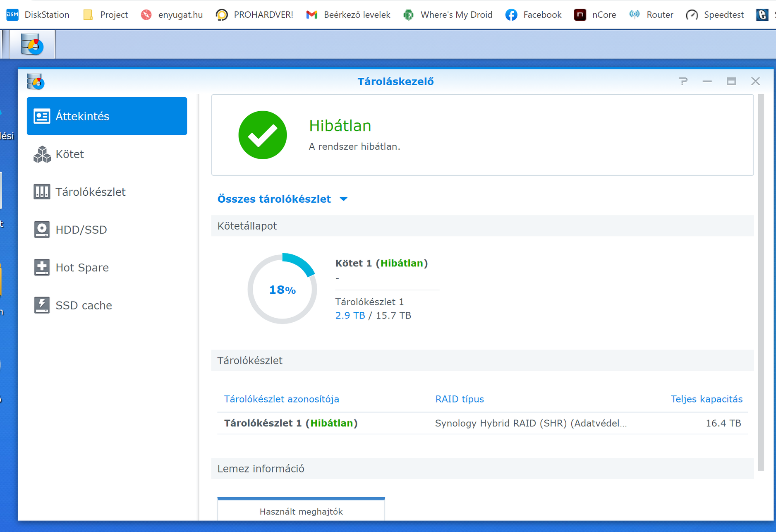
Task: Click the Tárolókészlet pool icon
Action: (42, 192)
